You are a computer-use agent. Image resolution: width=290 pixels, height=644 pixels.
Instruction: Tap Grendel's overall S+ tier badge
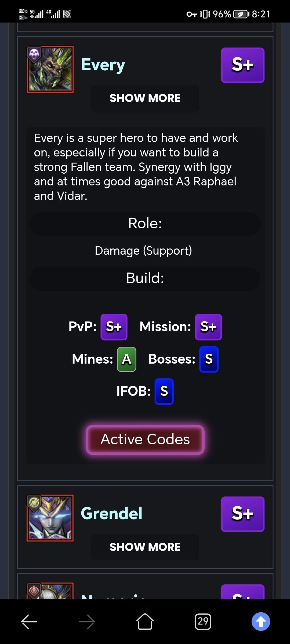(x=242, y=514)
